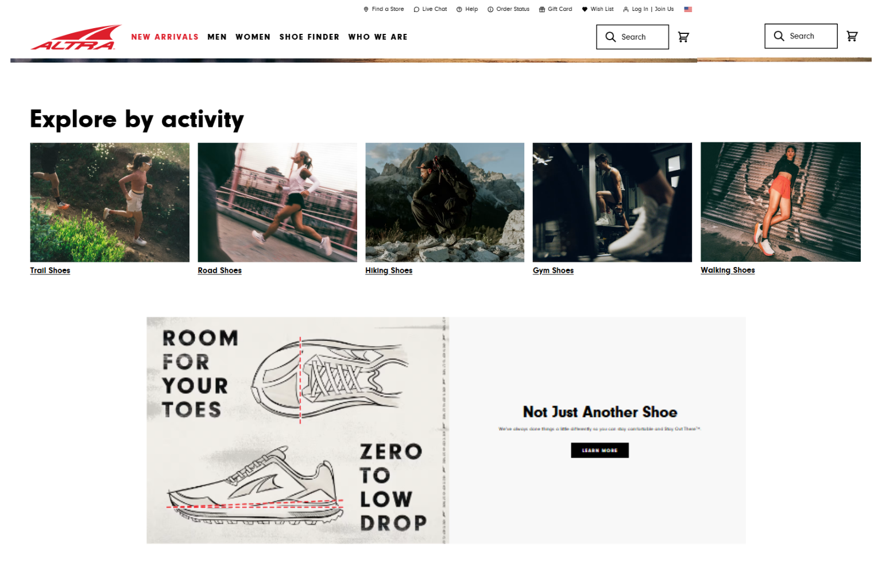Screen dimensions: 882x588
Task: Open the Trail Shoes link
Action: pyautogui.click(x=50, y=270)
